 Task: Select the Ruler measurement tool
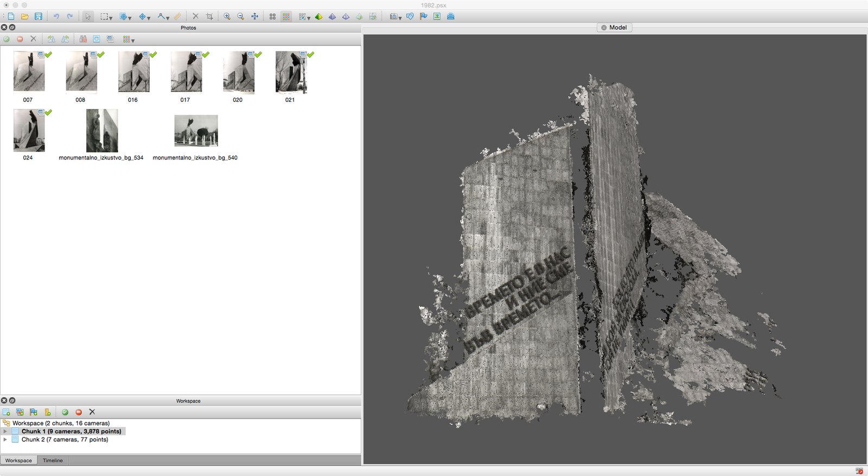177,16
